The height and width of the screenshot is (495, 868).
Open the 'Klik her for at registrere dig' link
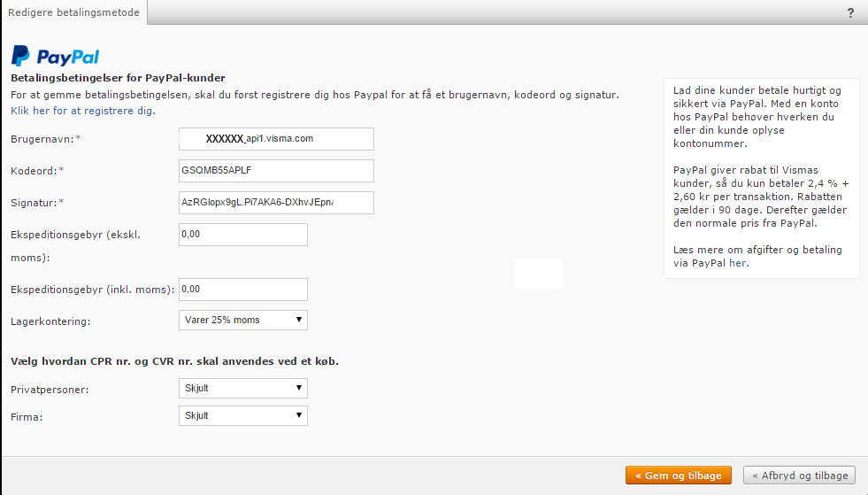[82, 111]
